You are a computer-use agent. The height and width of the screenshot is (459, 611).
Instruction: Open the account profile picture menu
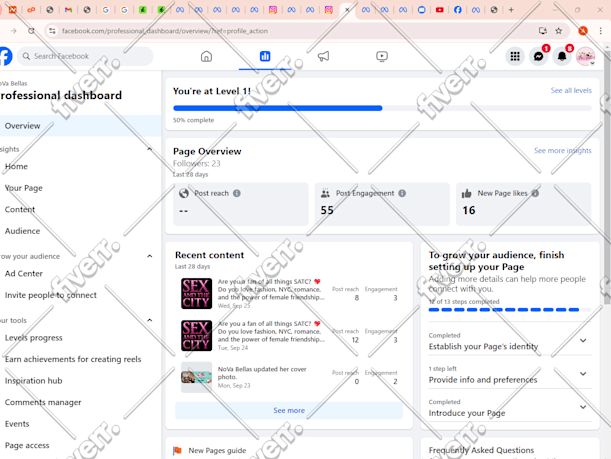click(585, 56)
